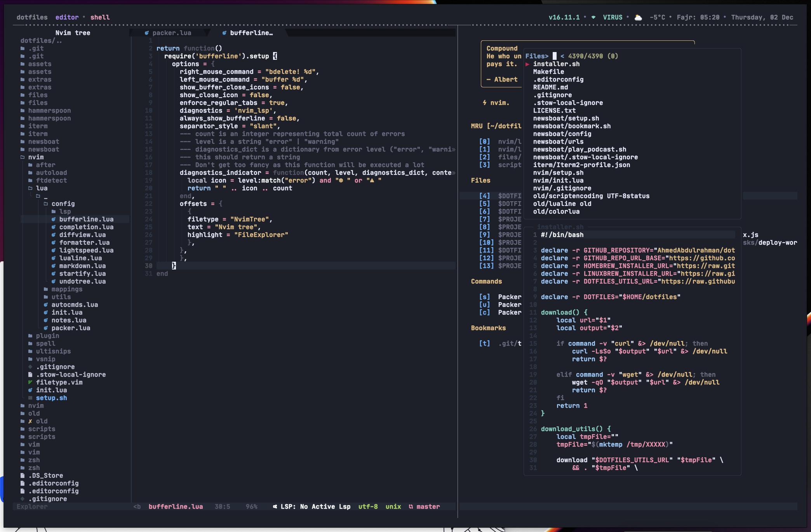Click the git icon beside nvim .gitignore
This screenshot has width=811, height=532.
30,367
